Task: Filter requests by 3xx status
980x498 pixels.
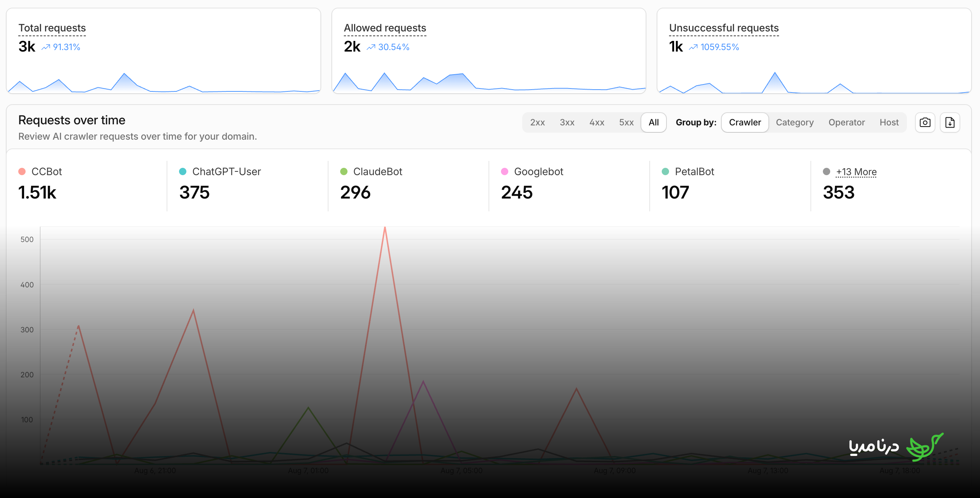Action: [x=567, y=122]
